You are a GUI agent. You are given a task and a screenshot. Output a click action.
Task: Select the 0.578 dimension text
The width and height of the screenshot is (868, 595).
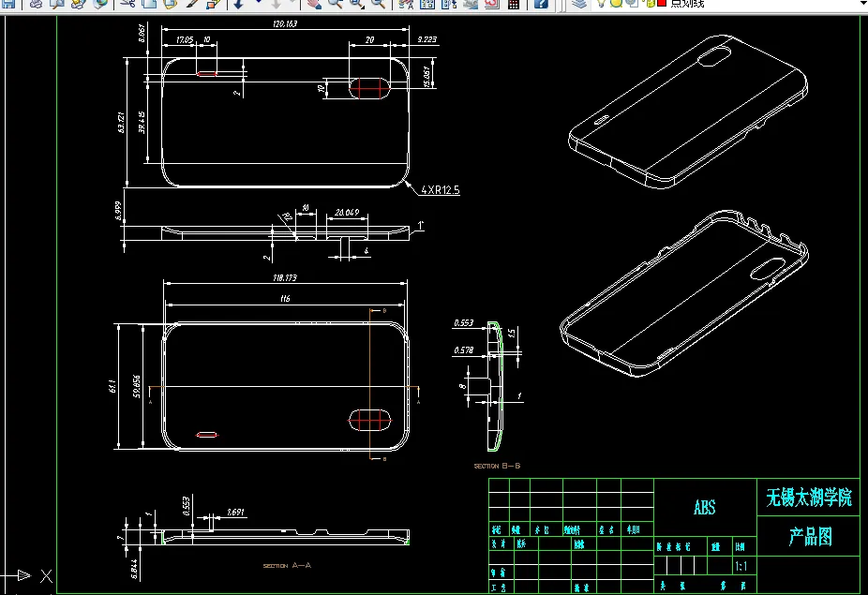point(463,350)
